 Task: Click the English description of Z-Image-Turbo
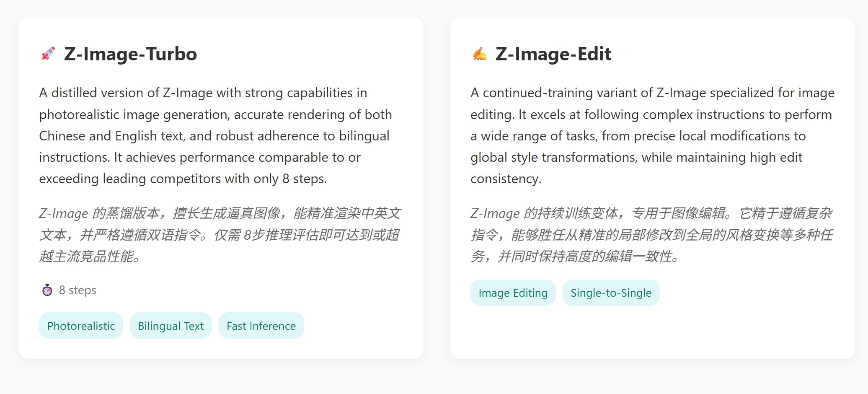(x=216, y=136)
